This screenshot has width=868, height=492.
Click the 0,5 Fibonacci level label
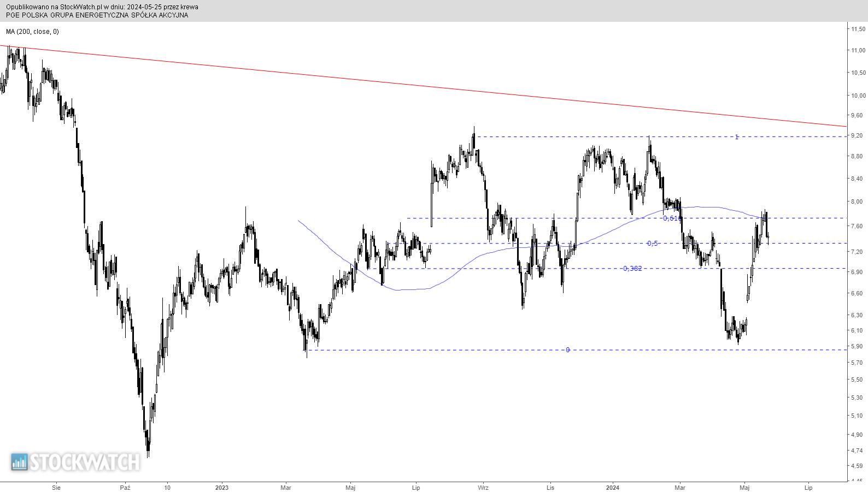[653, 244]
